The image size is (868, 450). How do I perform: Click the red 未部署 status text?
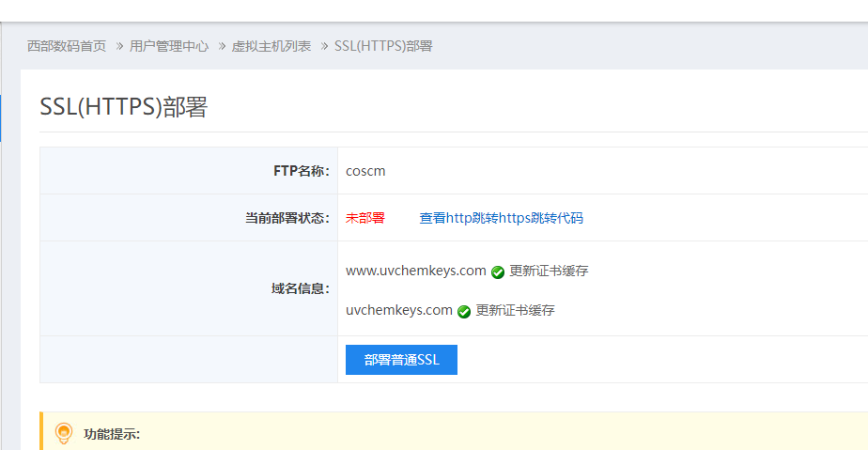coord(365,218)
